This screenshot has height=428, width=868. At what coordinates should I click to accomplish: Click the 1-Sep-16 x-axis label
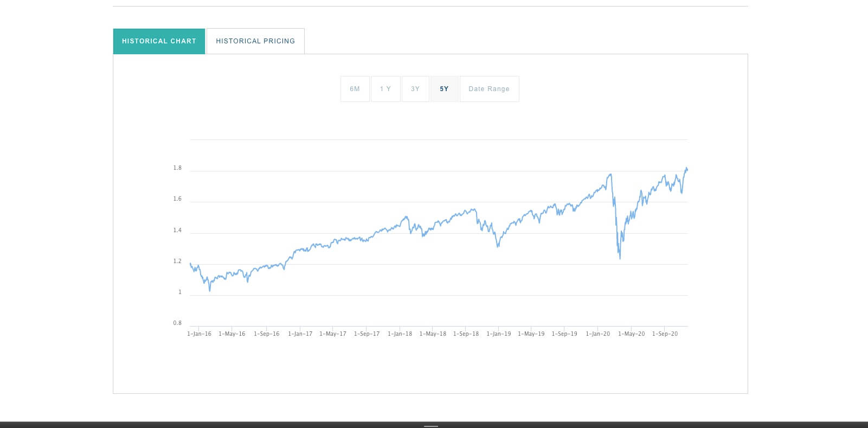[x=266, y=334]
